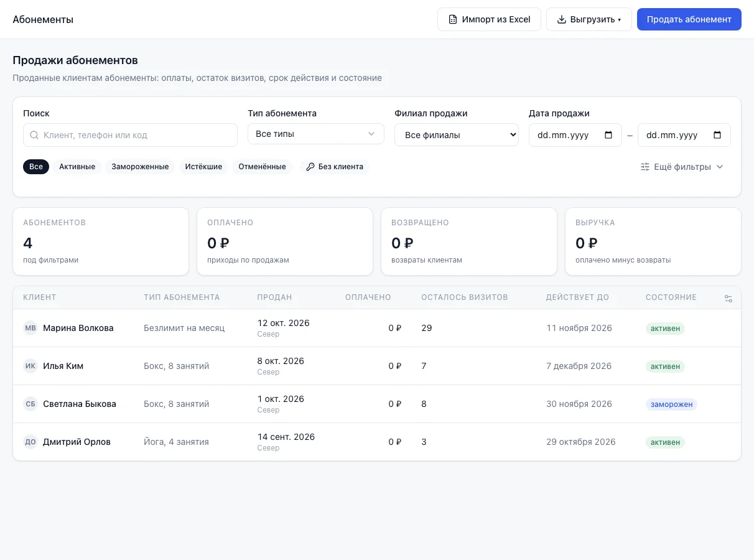This screenshot has height=560, width=754.
Task: Open the calendar picker on the start date
Action: [608, 135]
